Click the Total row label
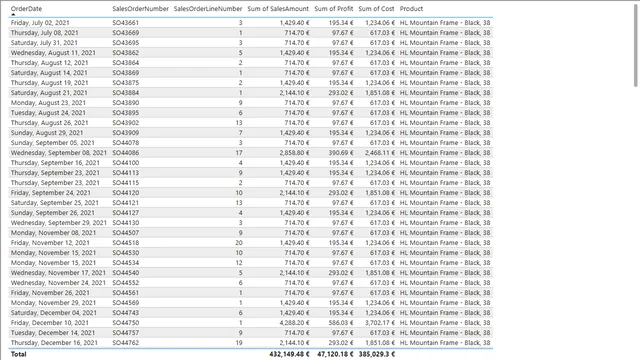 coord(18,354)
